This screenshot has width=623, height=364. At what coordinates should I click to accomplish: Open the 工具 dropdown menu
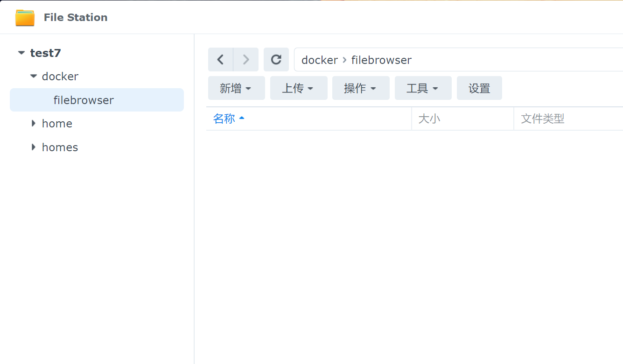423,88
